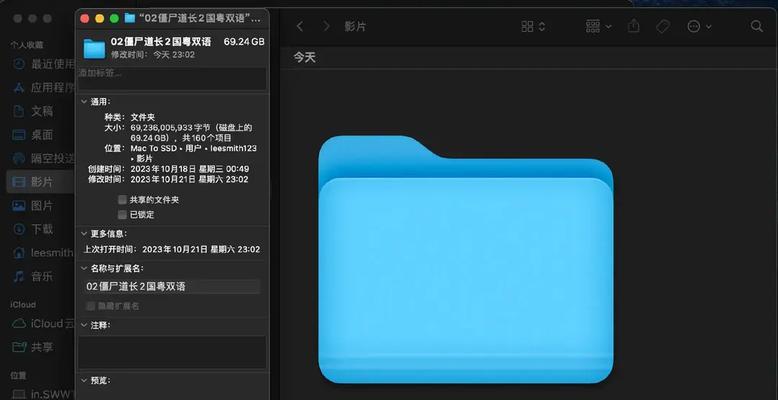
Task: Click the folder icon in the info window header
Action: 94,48
